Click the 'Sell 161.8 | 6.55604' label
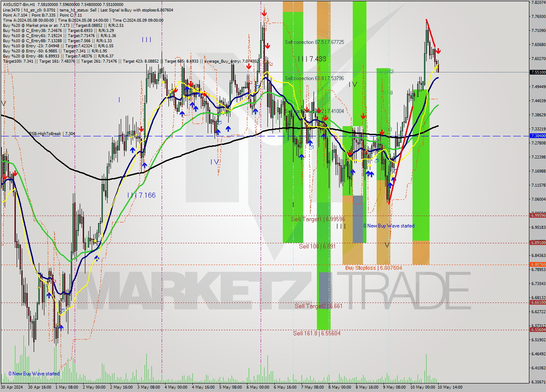546x392 pixels. 317,333
